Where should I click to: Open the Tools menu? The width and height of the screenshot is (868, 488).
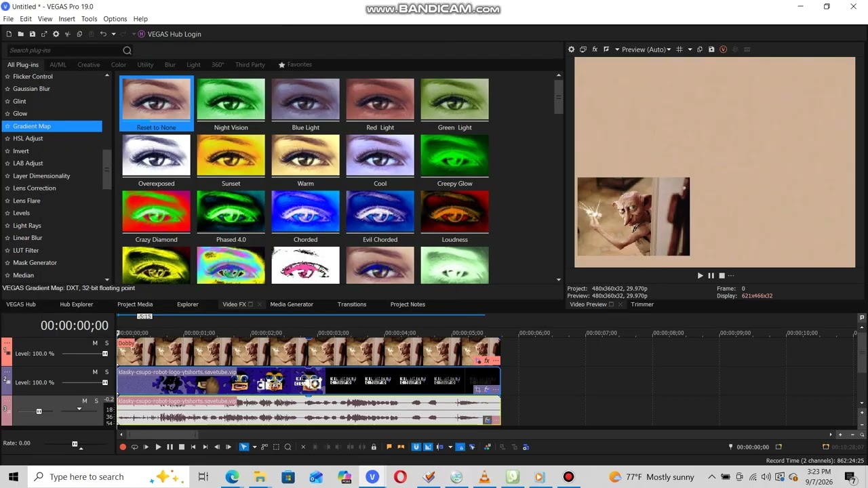(x=89, y=19)
